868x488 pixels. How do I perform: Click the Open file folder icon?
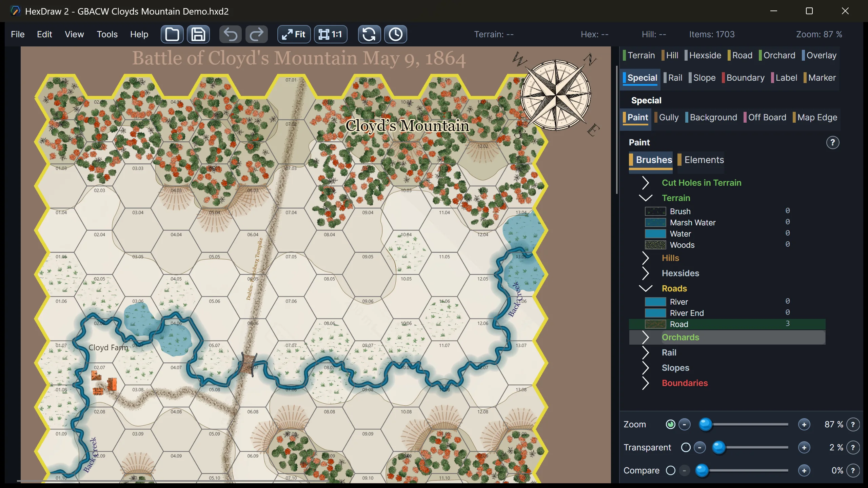pos(172,34)
